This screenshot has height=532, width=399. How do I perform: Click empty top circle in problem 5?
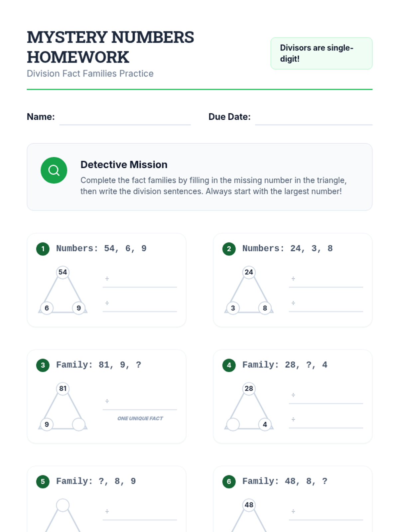[x=63, y=505]
